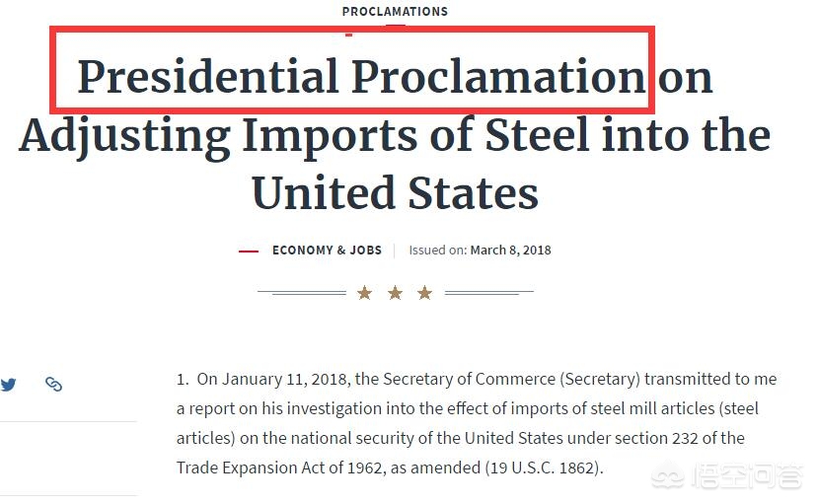The height and width of the screenshot is (504, 818).
Task: Copy page link using chain icon
Action: click(53, 384)
